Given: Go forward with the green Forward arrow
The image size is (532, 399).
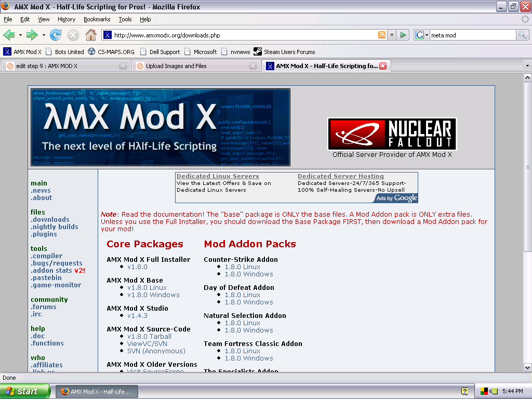Looking at the screenshot, I should coord(32,35).
